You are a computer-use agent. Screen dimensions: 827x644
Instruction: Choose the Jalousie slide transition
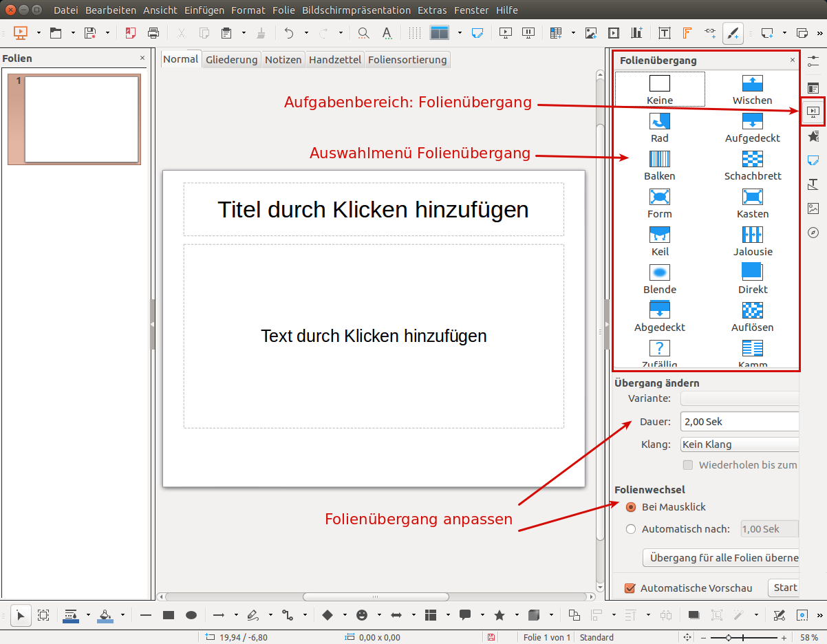753,235
